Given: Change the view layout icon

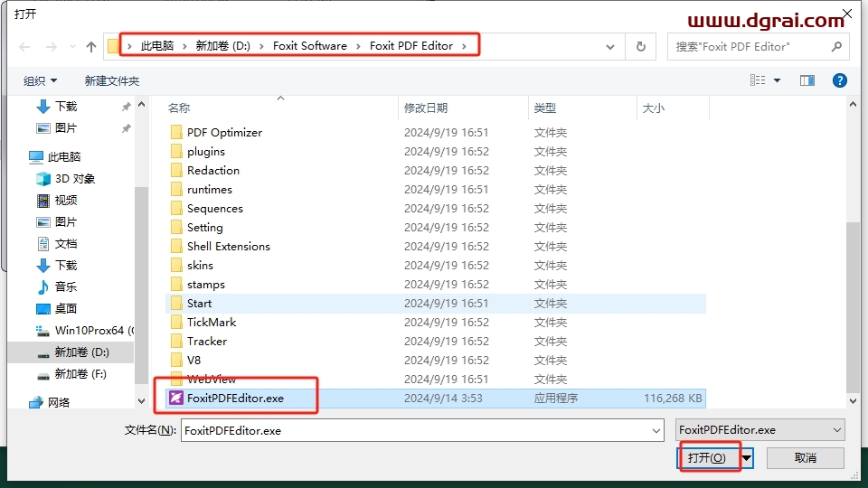Looking at the screenshot, I should pyautogui.click(x=758, y=80).
